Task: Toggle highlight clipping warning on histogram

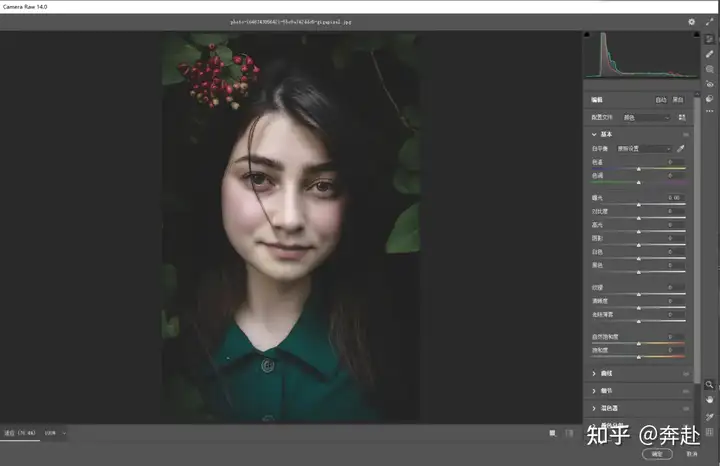Action: point(696,34)
